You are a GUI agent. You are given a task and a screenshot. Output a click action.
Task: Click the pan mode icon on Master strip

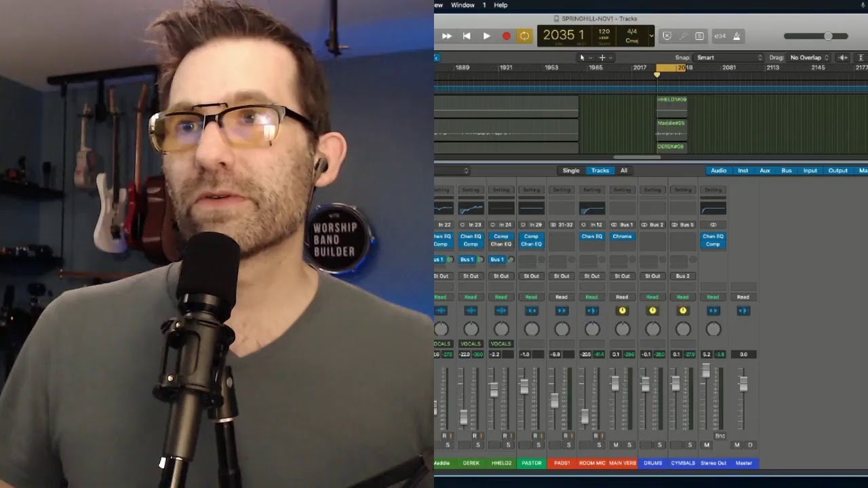pos(743,310)
